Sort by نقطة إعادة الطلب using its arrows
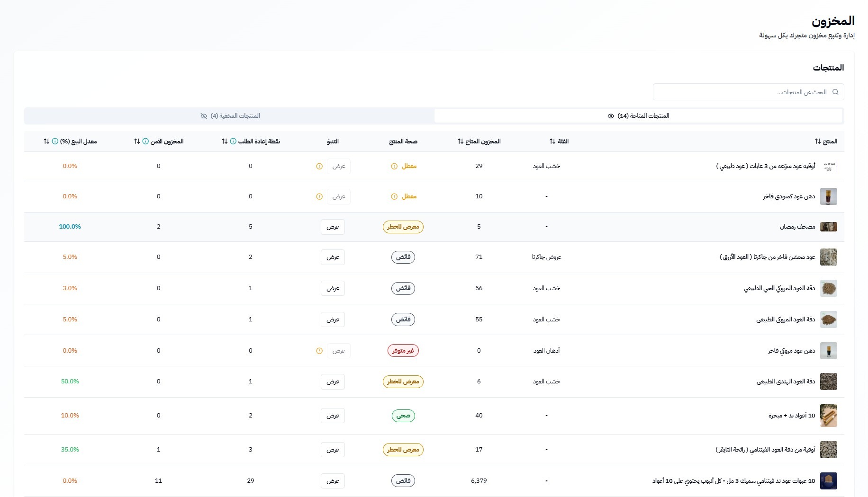This screenshot has width=868, height=497. (225, 142)
